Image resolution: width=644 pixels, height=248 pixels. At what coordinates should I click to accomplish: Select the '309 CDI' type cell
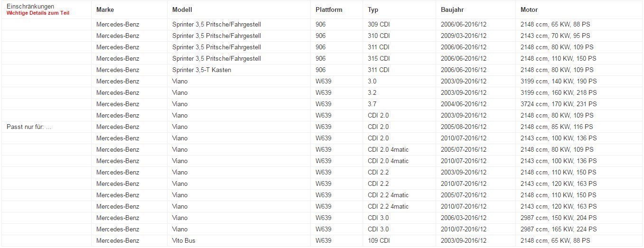click(379, 24)
